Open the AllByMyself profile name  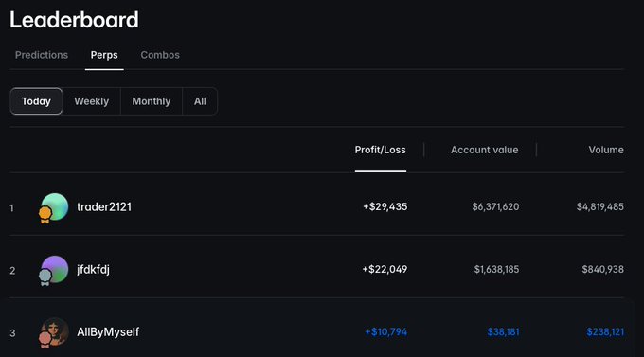point(108,332)
